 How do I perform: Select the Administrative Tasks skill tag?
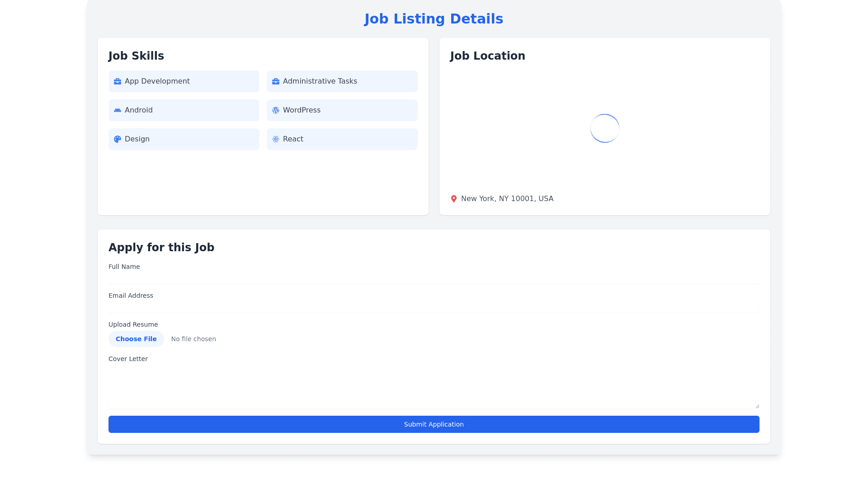(342, 81)
